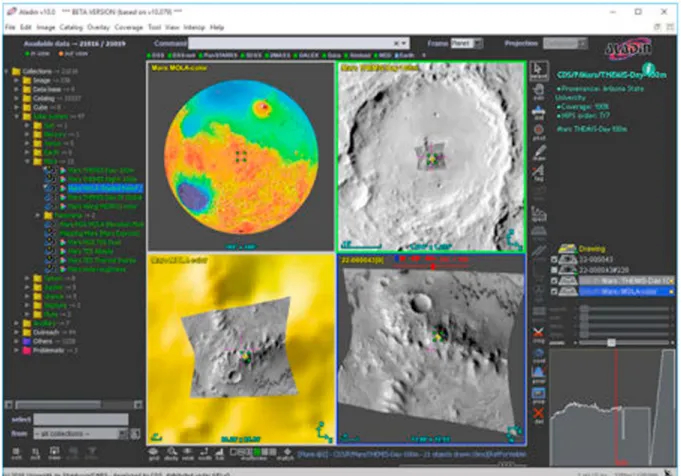This screenshot has height=476, width=681.
Task: Toggle checkbox beside Mars MOLA Shaded Relief
Action: tap(49, 188)
